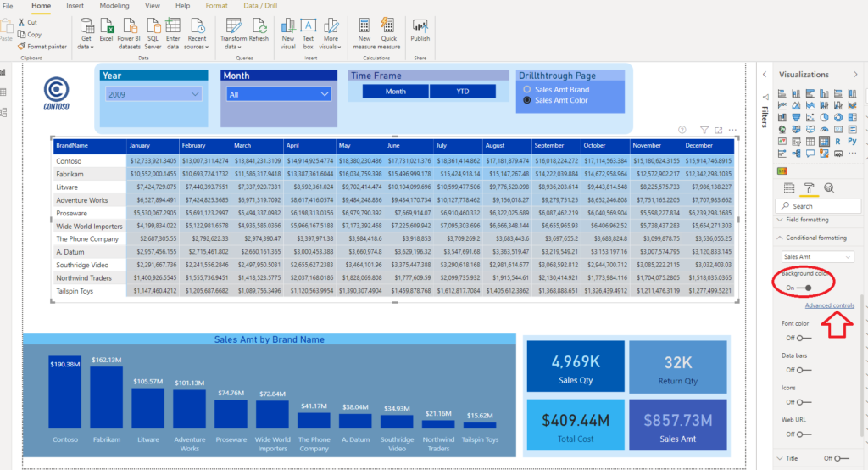868x470 pixels.
Task: Pick the funnel chart visualization
Action: tap(796, 117)
